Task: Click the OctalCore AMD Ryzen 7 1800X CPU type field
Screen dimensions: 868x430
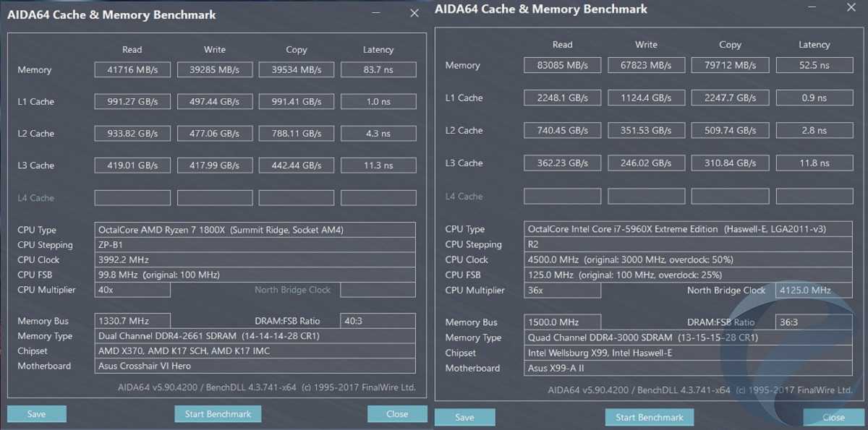Action: pos(255,230)
